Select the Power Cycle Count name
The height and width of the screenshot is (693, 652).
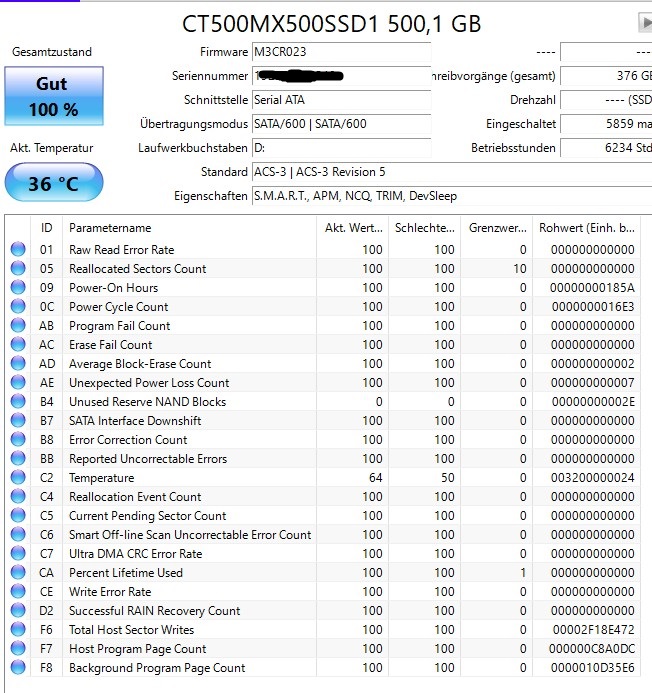tap(118, 307)
